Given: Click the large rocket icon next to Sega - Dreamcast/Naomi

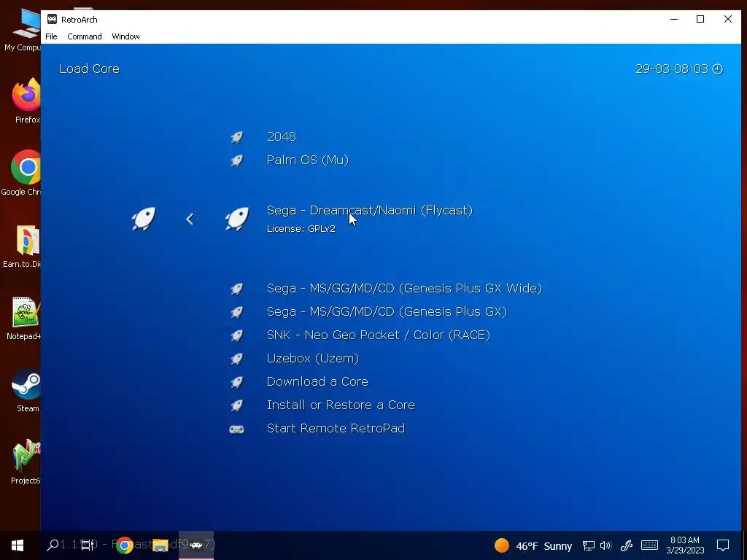Looking at the screenshot, I should [x=237, y=219].
